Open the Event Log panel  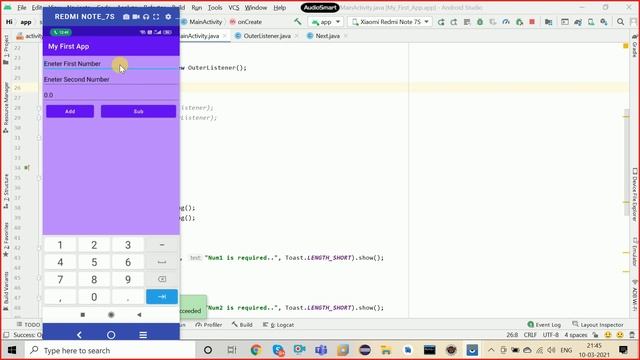[544, 325]
